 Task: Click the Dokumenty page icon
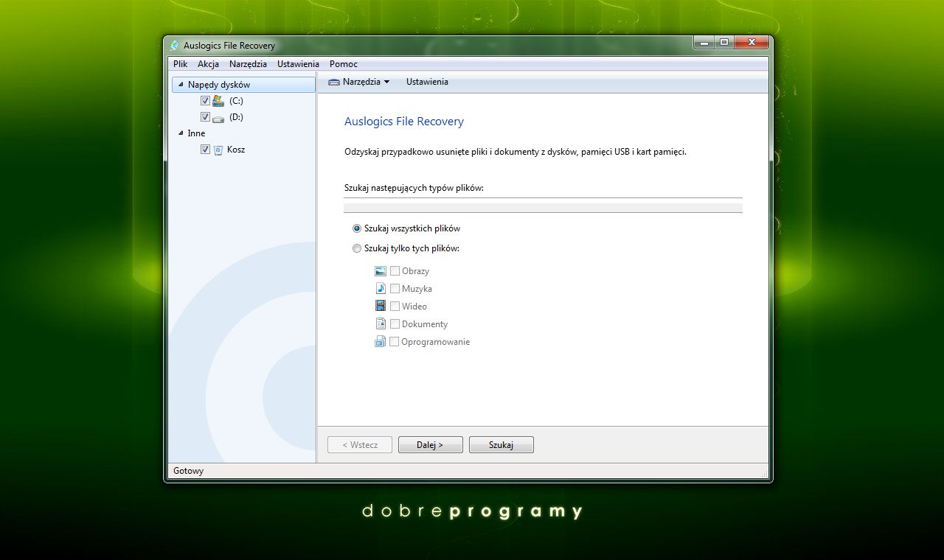pos(381,324)
